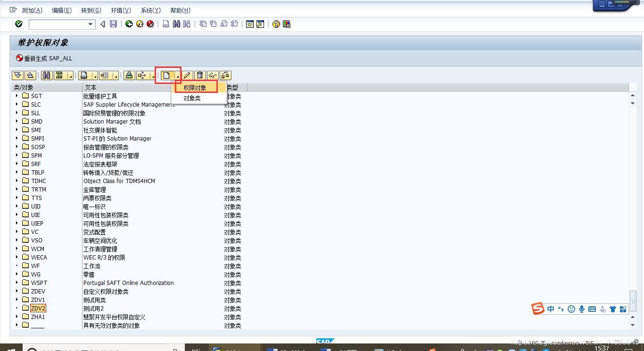
Task: Go to First Page icon
Action: coord(203,24)
